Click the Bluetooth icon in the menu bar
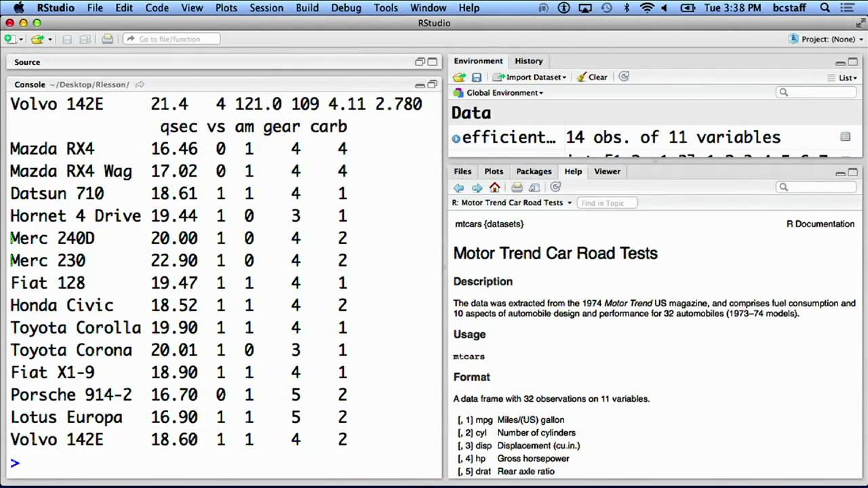868x488 pixels. click(627, 8)
